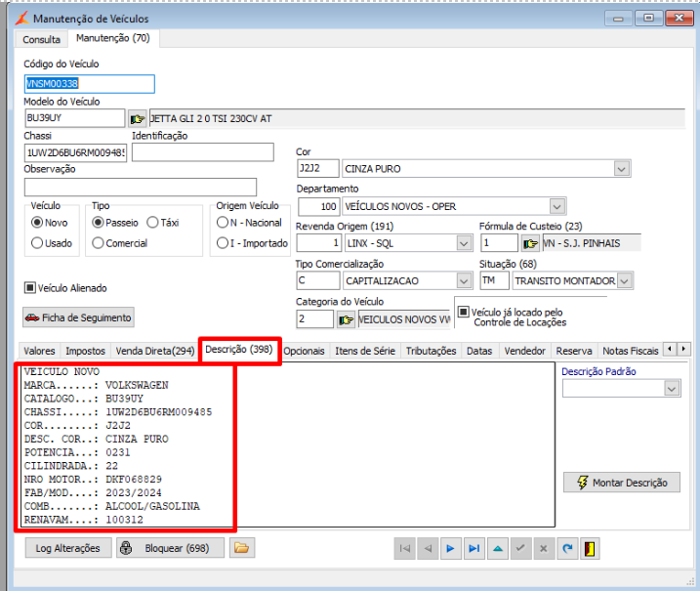Image resolution: width=700 pixels, height=591 pixels.
Task: Switch to Manutenção (70) tab
Action: 113,38
